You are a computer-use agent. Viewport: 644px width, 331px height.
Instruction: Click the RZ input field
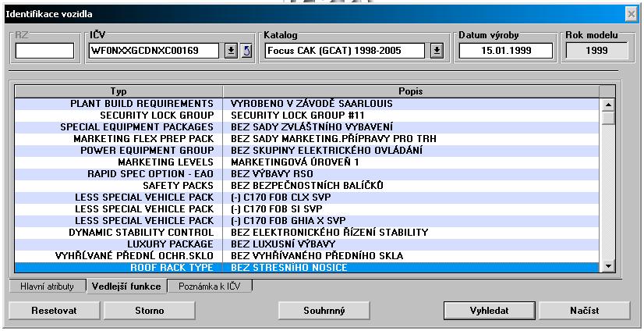[x=44, y=52]
